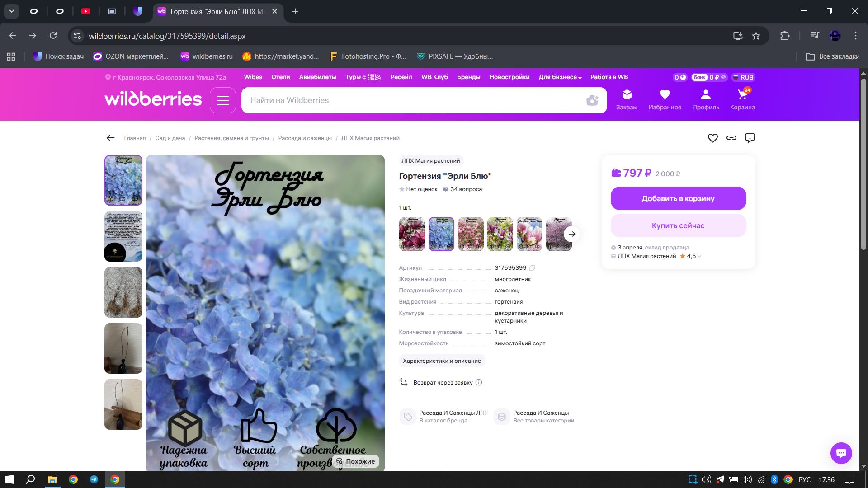Report product via exclamation speech icon
The height and width of the screenshot is (488, 868).
point(750,138)
